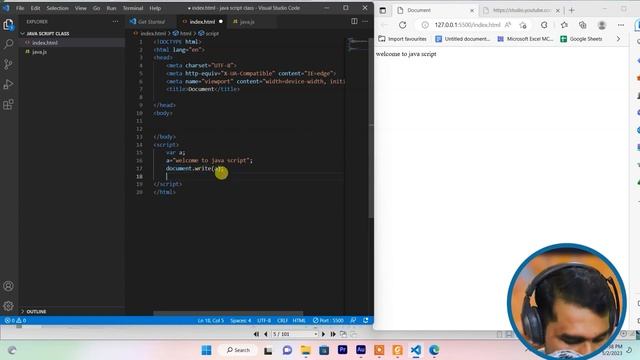Screen dimensions: 640x360
Task: Open the View menu
Action: [80, 8]
